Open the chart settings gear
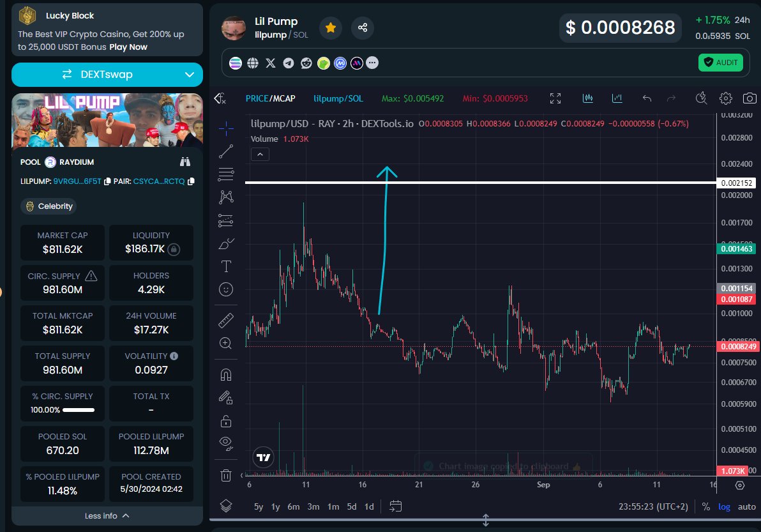761x532 pixels. click(725, 98)
